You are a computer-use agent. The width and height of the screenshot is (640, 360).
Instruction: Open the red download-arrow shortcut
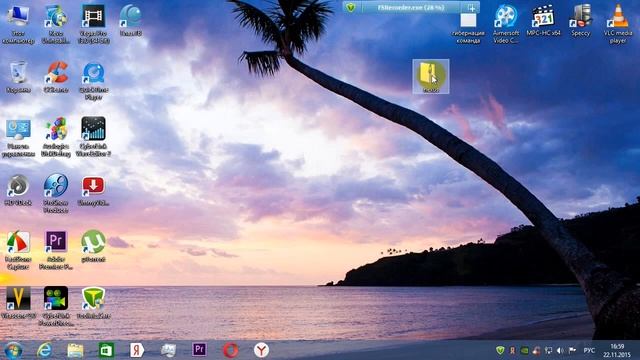tap(93, 190)
